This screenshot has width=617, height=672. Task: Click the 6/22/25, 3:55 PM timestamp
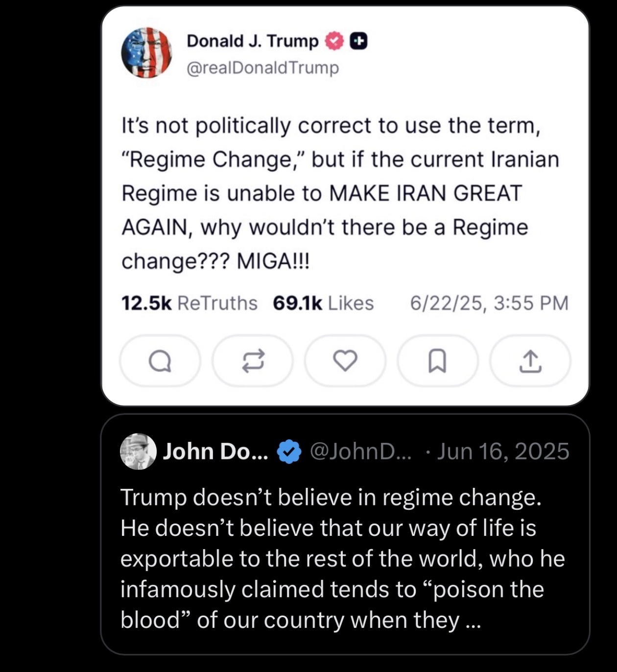click(x=489, y=303)
